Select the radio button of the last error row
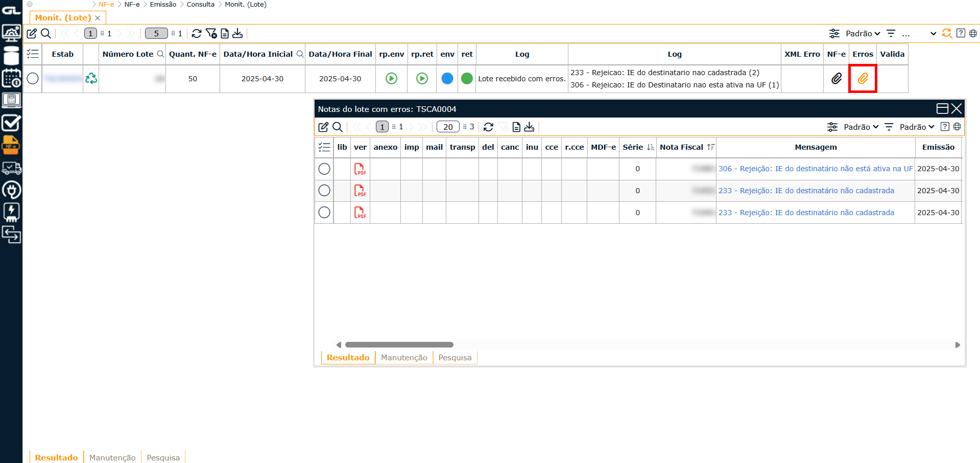 click(324, 213)
